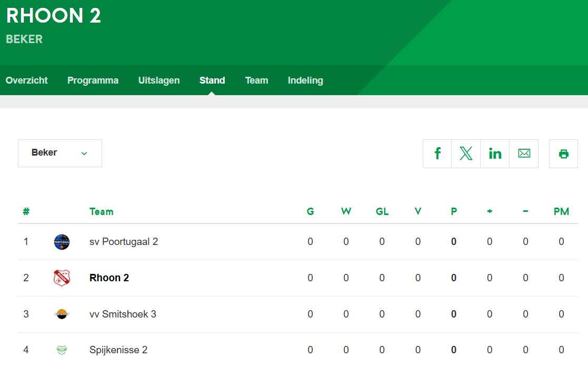Click the vv Smitshoek club logo
Viewport: 588px width, 368px height.
pyautogui.click(x=62, y=314)
